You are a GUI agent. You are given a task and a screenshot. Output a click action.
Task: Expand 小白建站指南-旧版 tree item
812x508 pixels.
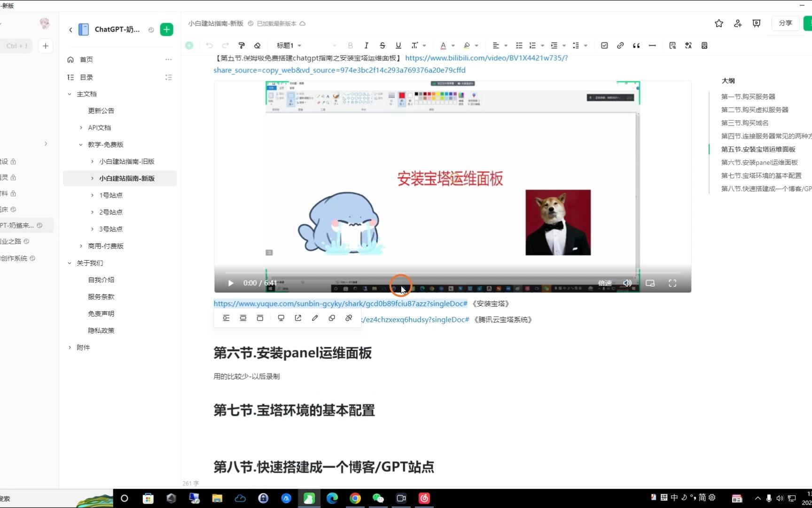tap(92, 162)
